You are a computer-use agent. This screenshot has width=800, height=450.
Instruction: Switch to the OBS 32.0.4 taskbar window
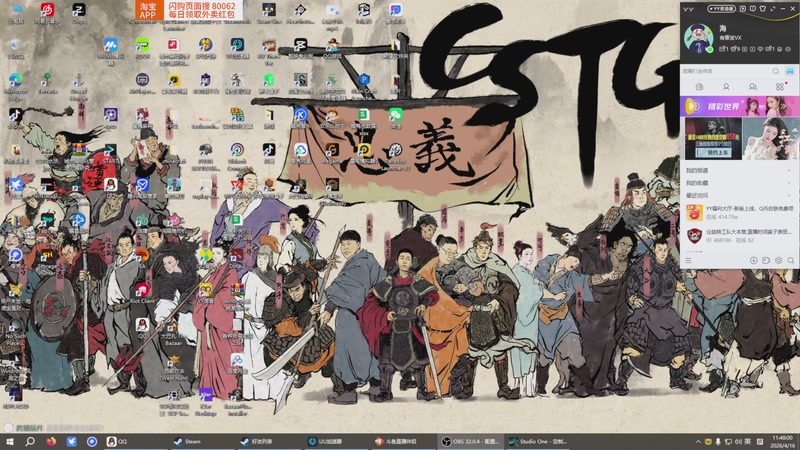(x=471, y=441)
